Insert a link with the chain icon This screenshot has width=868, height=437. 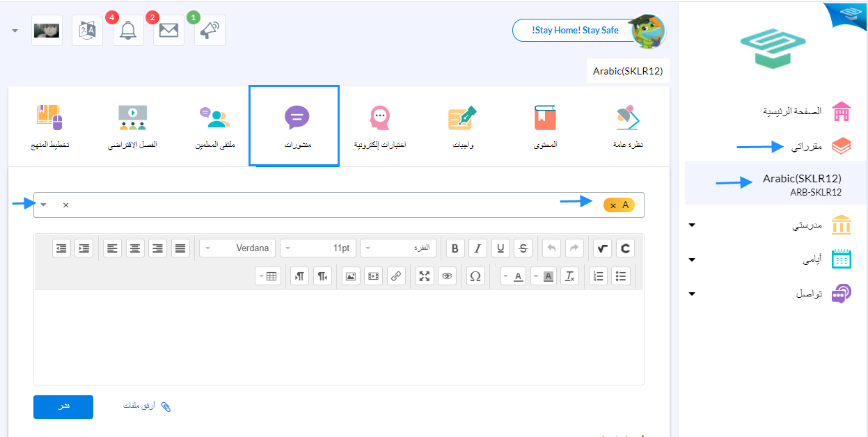coord(396,276)
